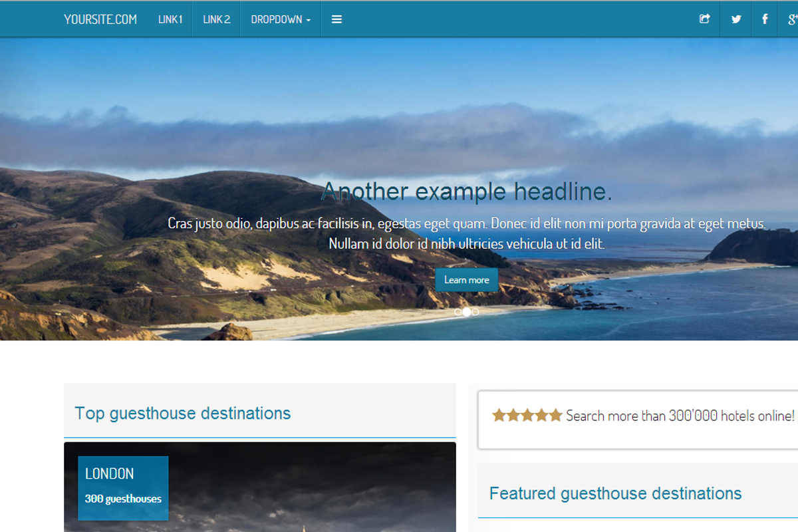Select the active second carousel dot
This screenshot has height=532, width=798.
[x=467, y=311]
